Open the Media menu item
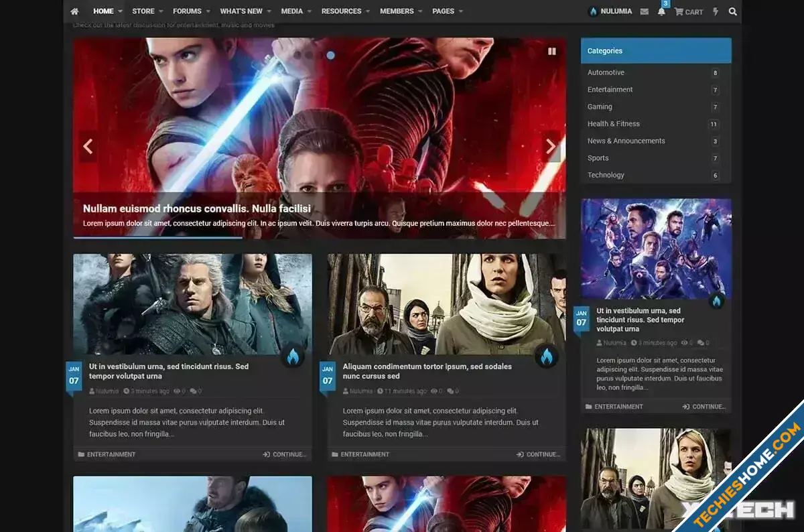Screen dimensions: 804x532 (x=291, y=11)
